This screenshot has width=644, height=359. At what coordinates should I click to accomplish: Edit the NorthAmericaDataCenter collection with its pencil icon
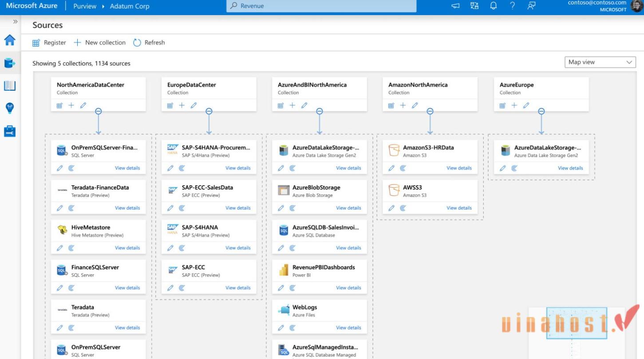83,105
